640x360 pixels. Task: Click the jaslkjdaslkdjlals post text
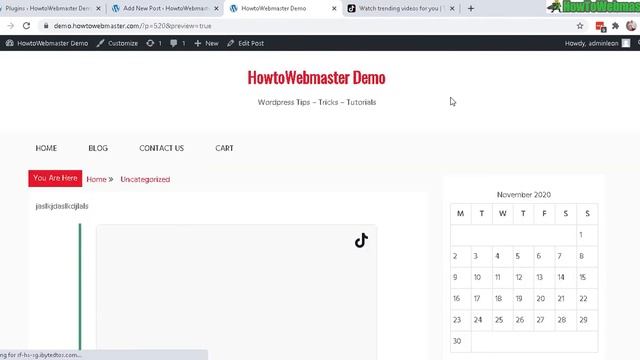tap(62, 206)
